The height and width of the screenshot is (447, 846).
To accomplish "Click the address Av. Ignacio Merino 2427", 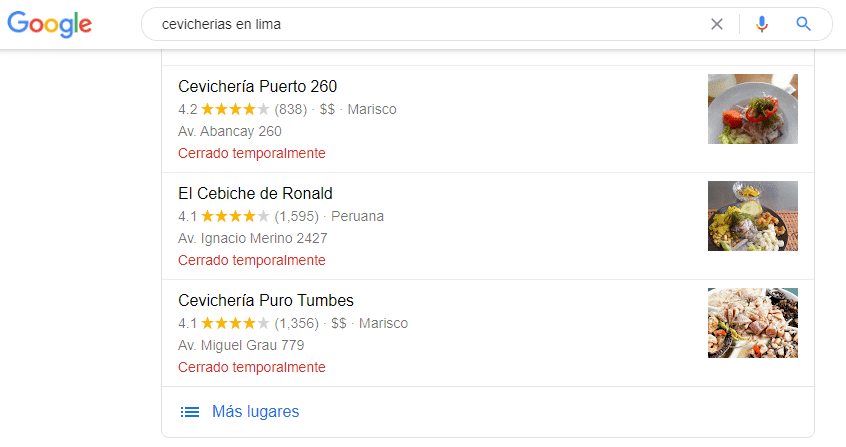I will 252,238.
